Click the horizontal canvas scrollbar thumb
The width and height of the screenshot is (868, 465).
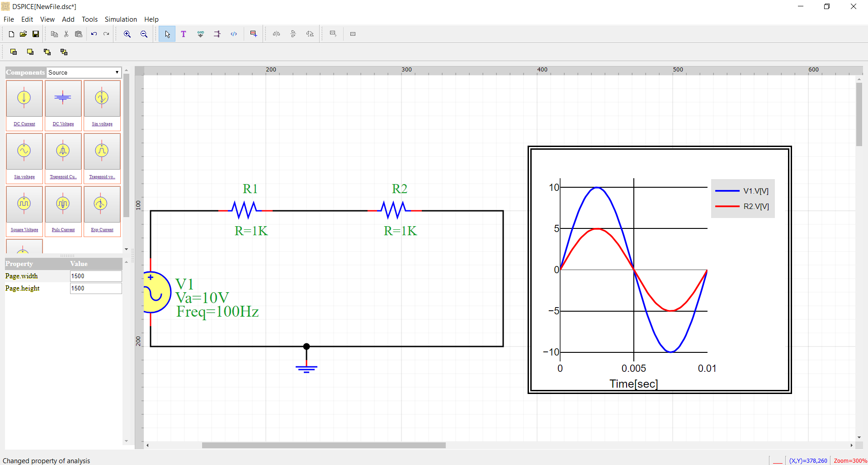(323, 445)
